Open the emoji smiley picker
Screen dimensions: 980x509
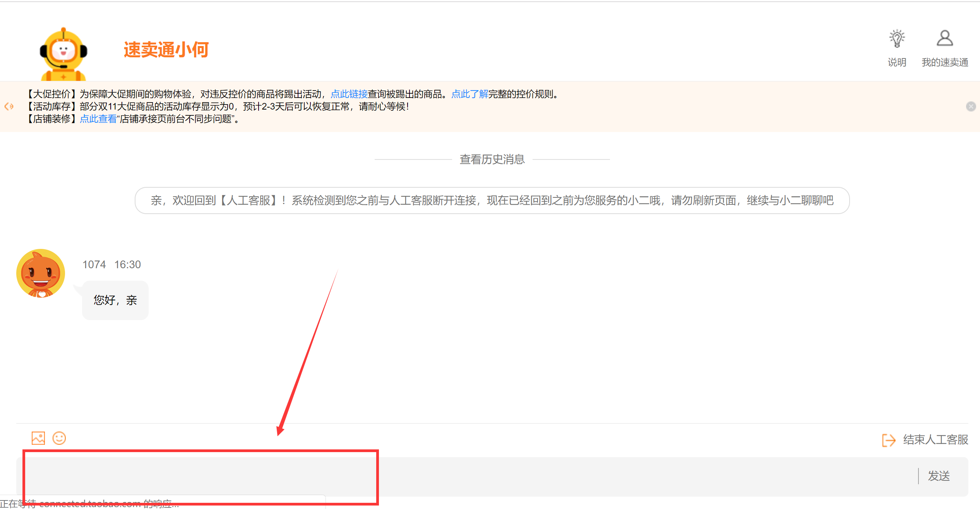[59, 438]
